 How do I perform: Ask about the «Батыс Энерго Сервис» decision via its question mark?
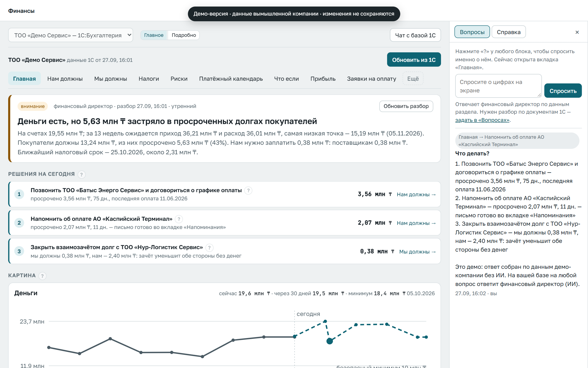pyautogui.click(x=248, y=191)
